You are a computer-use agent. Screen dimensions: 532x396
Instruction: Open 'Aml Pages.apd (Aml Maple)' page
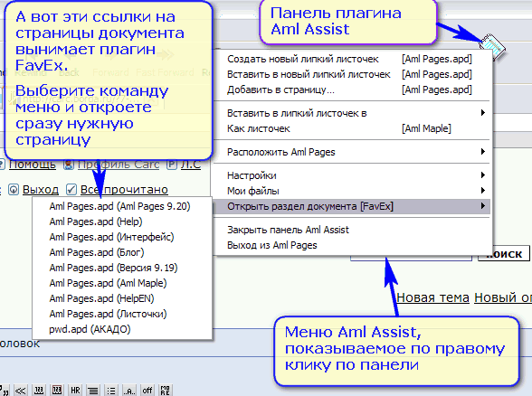tap(122, 283)
